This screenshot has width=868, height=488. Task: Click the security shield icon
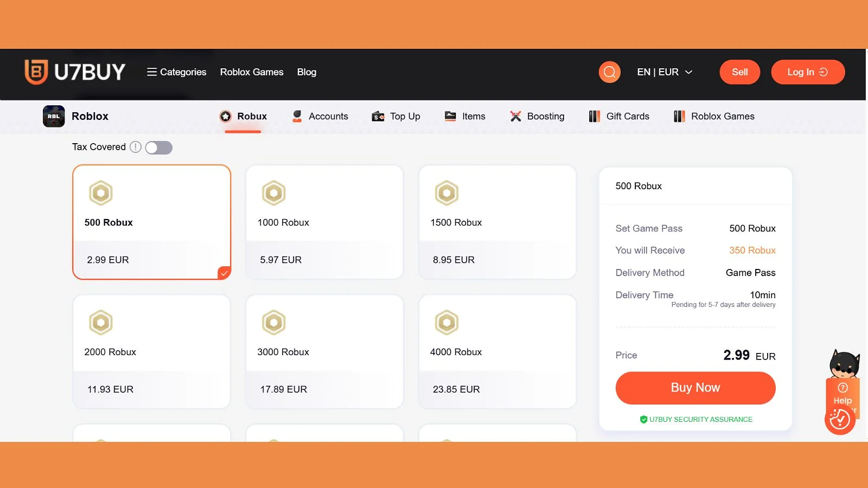point(643,419)
